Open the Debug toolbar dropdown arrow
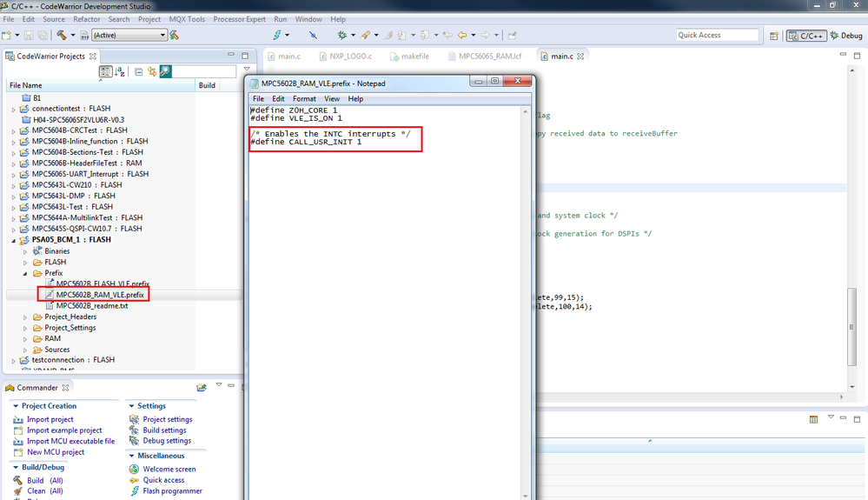 click(353, 36)
